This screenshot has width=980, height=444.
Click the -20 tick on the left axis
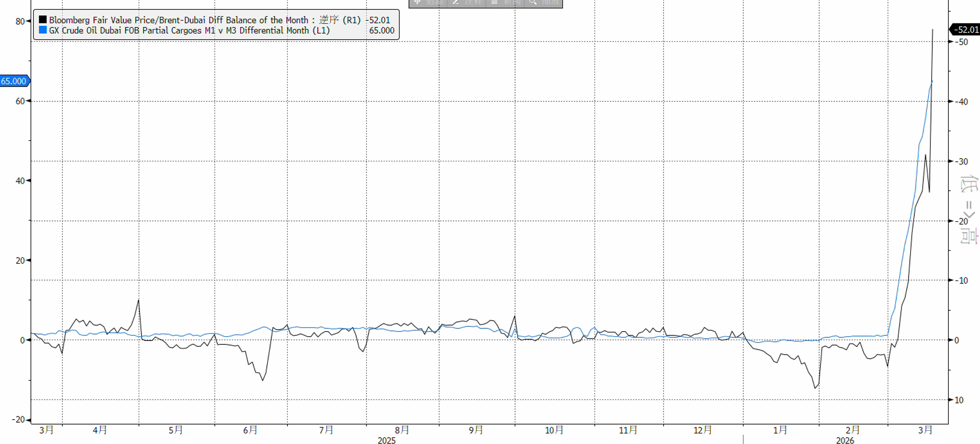[x=18, y=420]
